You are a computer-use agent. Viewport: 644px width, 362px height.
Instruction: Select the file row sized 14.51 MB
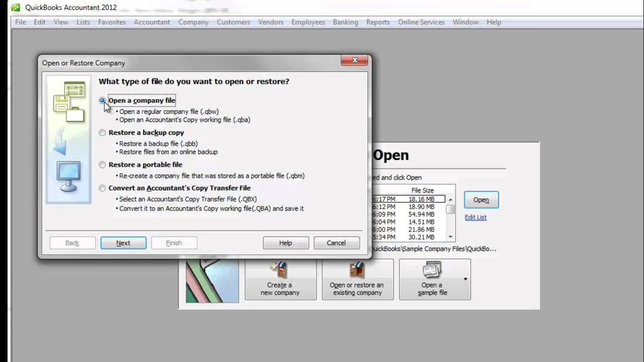coord(409,222)
